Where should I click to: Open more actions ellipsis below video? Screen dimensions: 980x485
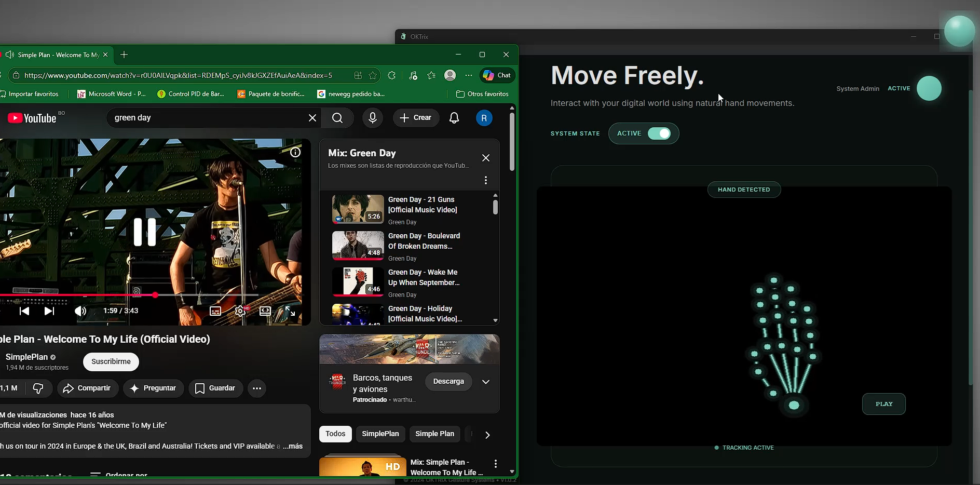(x=257, y=388)
